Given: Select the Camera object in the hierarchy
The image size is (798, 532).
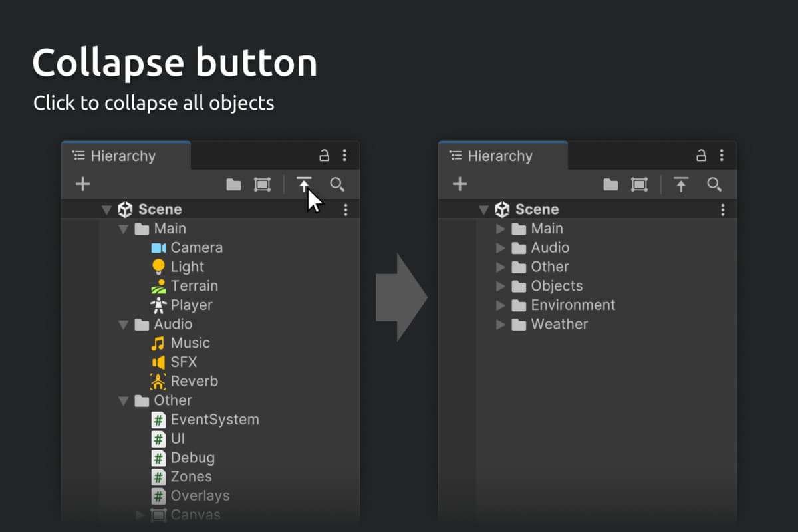Looking at the screenshot, I should click(196, 247).
